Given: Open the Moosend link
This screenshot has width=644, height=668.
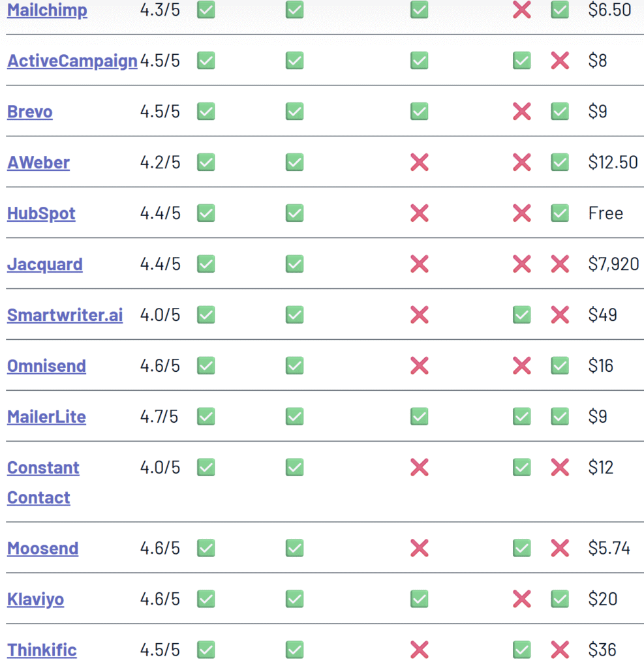Looking at the screenshot, I should (42, 548).
